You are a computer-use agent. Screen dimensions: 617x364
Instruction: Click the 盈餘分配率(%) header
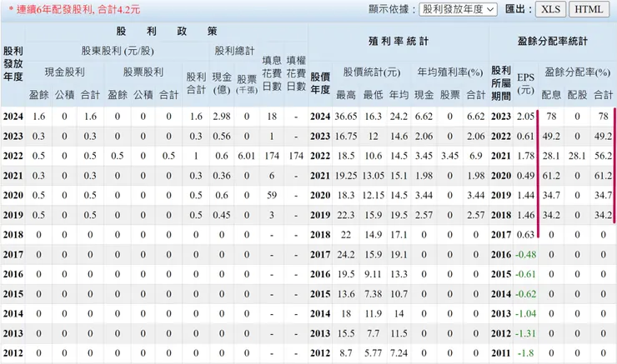pos(577,72)
